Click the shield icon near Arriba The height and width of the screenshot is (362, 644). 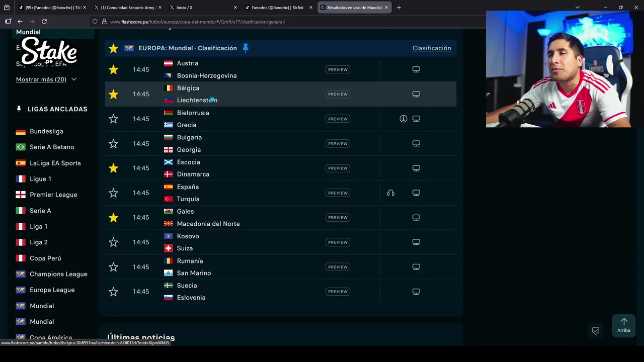595,330
